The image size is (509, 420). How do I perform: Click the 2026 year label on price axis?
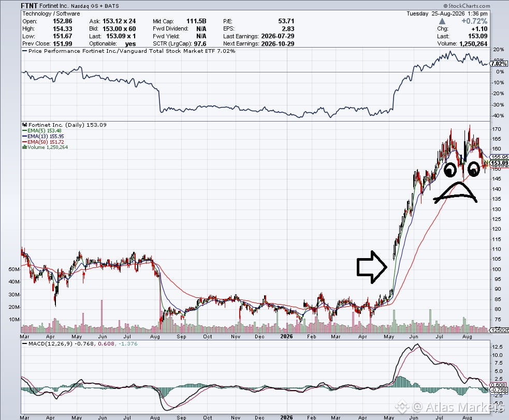286,336
